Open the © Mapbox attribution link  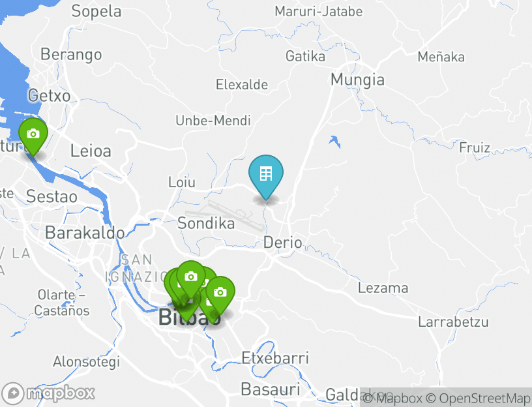(x=392, y=398)
